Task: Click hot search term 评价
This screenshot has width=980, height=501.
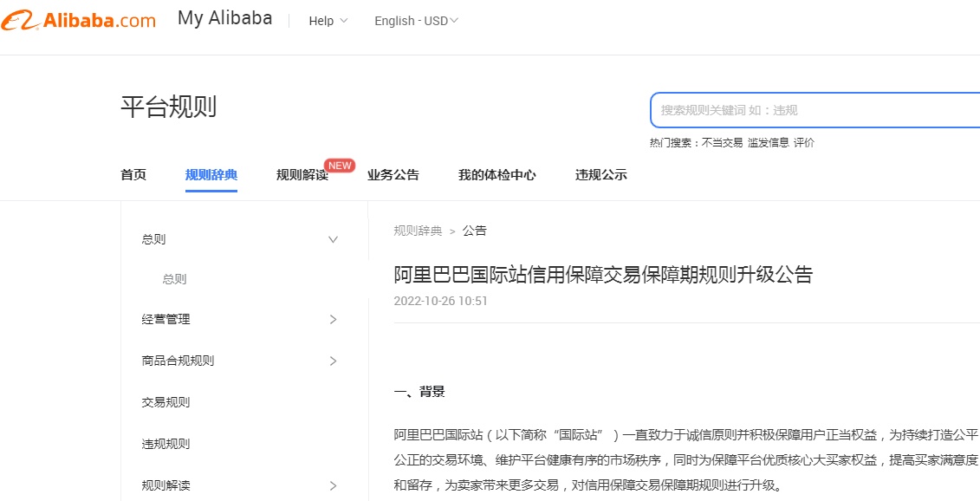Action: pyautogui.click(x=804, y=143)
